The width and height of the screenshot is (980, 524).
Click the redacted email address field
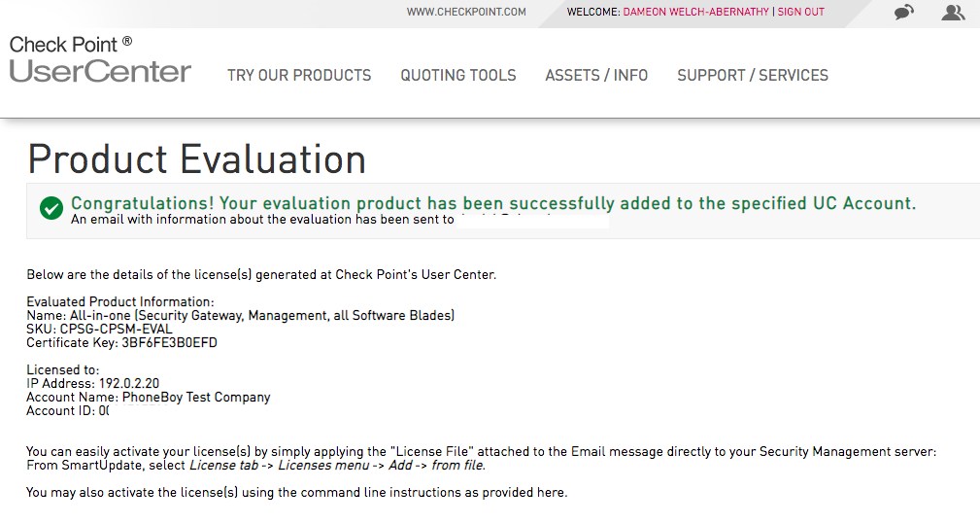pos(532,221)
